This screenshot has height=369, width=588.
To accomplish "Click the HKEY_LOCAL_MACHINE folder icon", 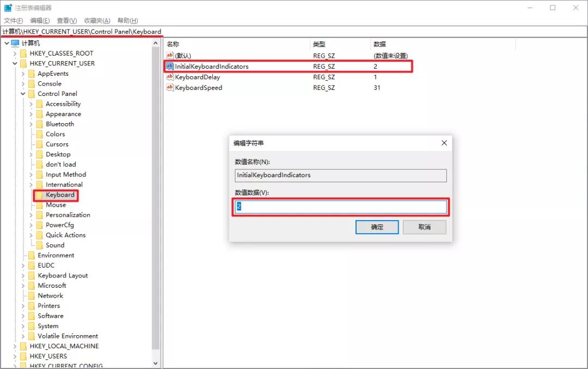I will [x=23, y=346].
